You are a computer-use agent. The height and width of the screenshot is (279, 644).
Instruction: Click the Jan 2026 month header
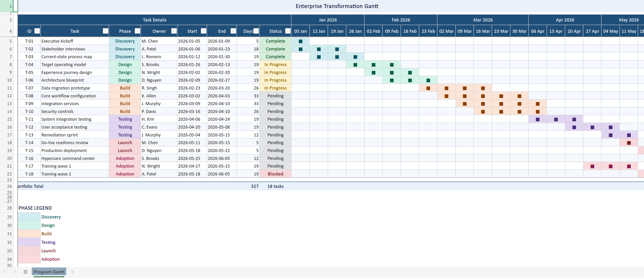[328, 20]
